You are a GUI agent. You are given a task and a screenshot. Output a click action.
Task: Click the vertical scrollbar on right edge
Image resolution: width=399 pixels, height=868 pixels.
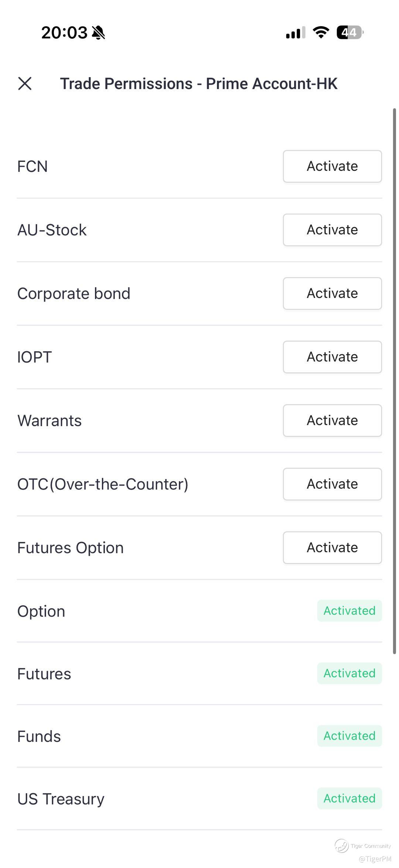click(394, 381)
